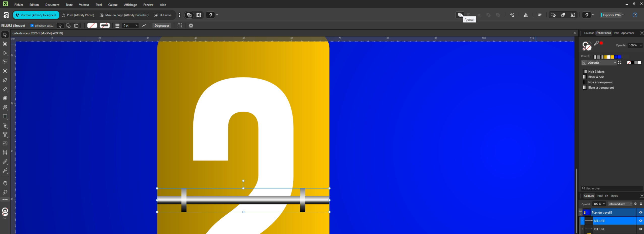Image resolution: width=644 pixels, height=234 pixels.
Task: Select the Zoom magnifier tool
Action: coord(5,192)
